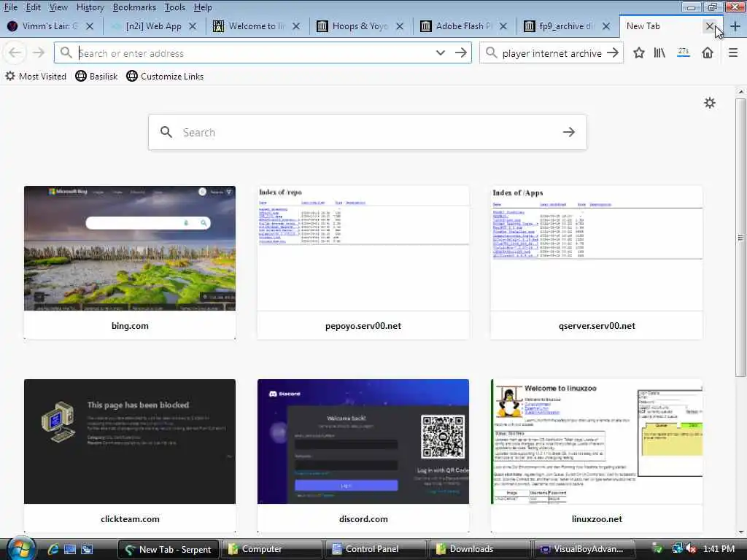Open the pepoyo.serv00.net tile thumbnail

[x=363, y=248]
